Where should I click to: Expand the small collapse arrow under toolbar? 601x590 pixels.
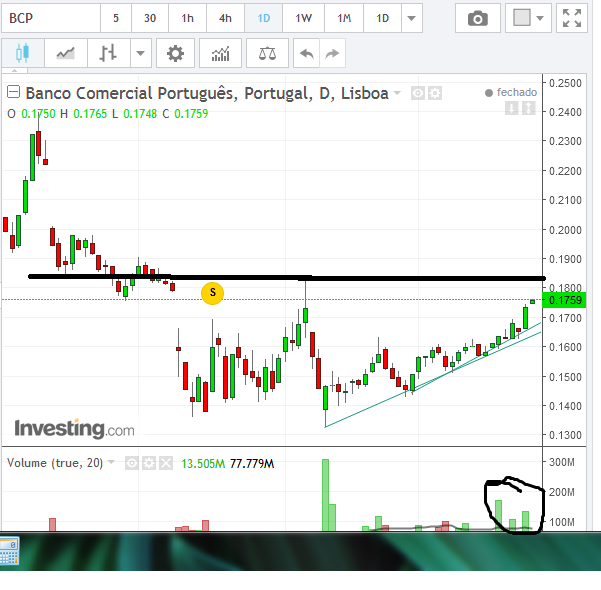pyautogui.click(x=15, y=71)
